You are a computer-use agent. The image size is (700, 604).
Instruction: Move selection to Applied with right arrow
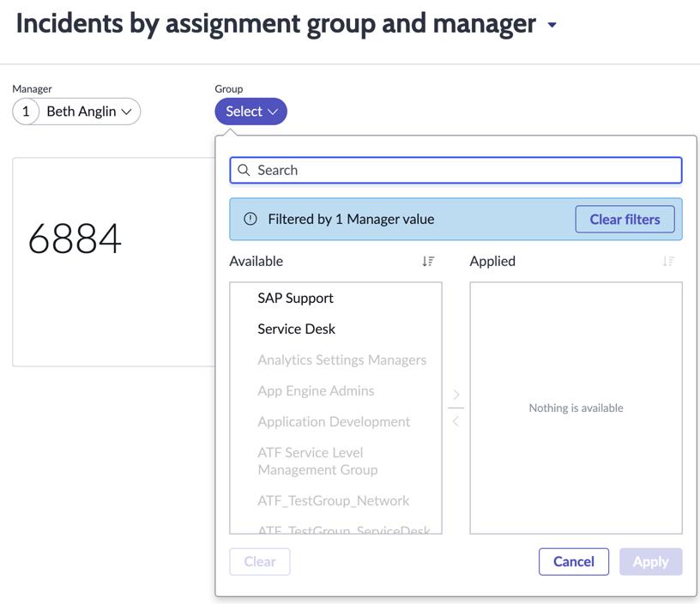click(x=456, y=395)
